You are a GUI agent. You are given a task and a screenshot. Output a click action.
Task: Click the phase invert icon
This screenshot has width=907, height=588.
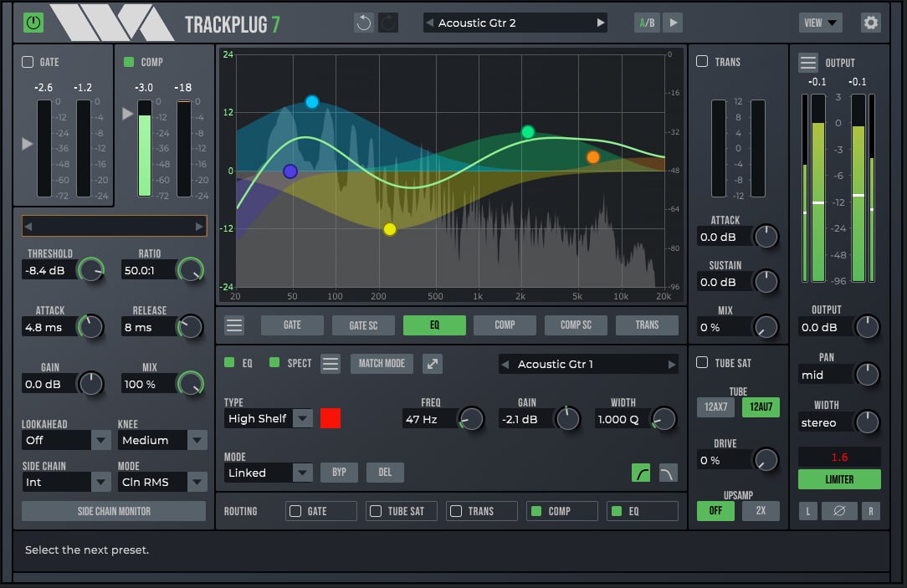pyautogui.click(x=839, y=511)
